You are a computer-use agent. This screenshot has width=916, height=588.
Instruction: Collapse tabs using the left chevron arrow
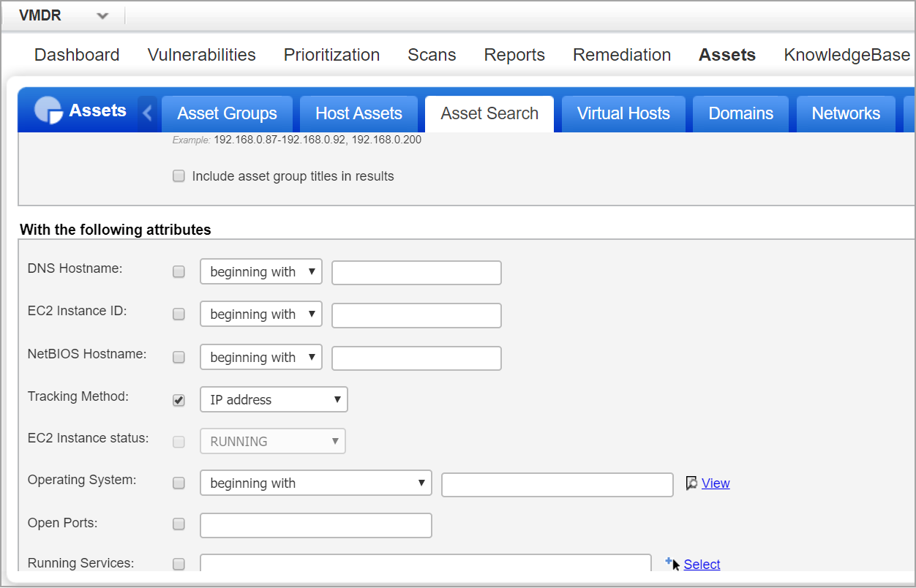[x=147, y=113]
